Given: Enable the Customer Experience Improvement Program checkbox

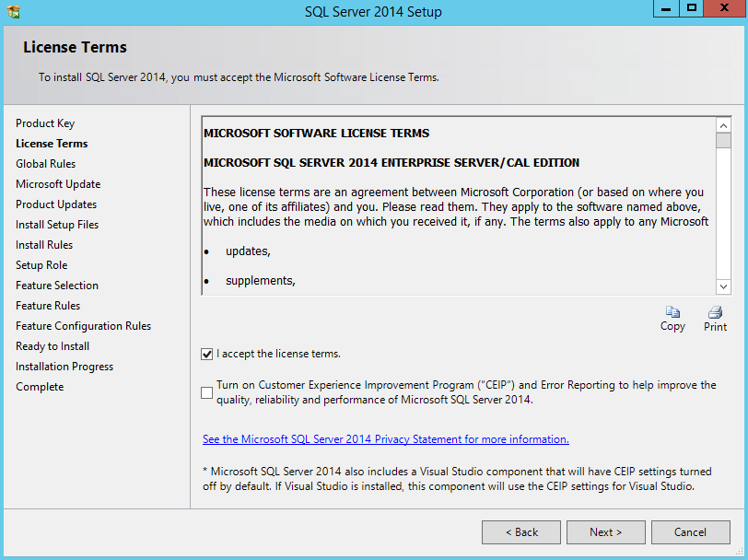Looking at the screenshot, I should [207, 391].
